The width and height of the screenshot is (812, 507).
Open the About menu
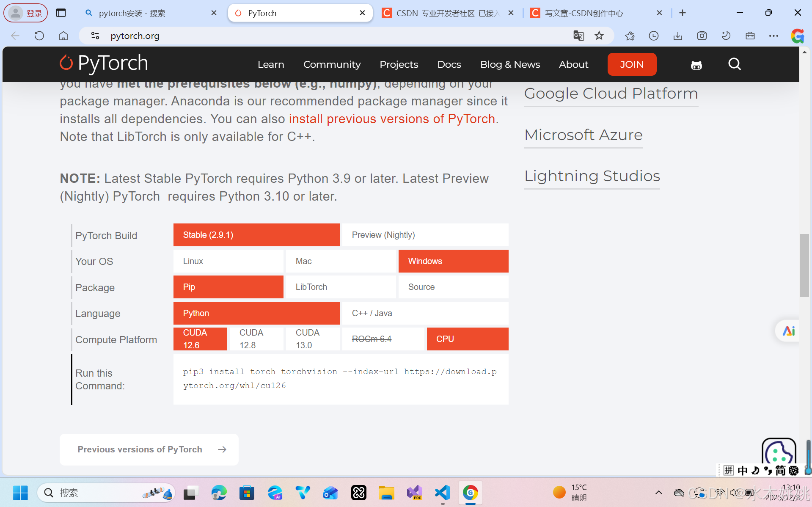(573, 64)
